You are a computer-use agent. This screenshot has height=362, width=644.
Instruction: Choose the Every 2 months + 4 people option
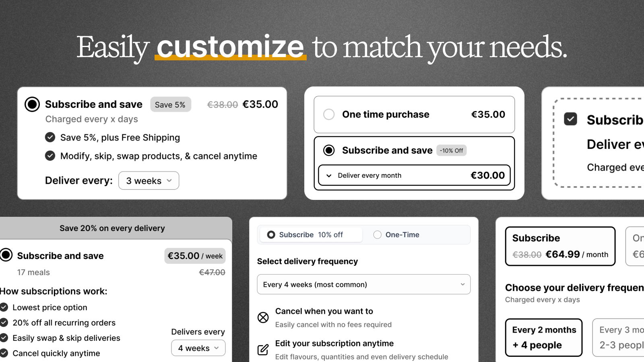[544, 337]
